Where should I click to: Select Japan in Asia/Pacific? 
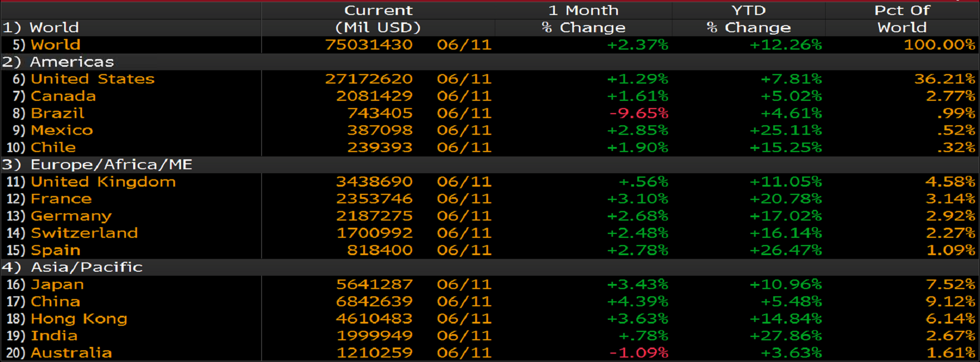click(x=57, y=285)
